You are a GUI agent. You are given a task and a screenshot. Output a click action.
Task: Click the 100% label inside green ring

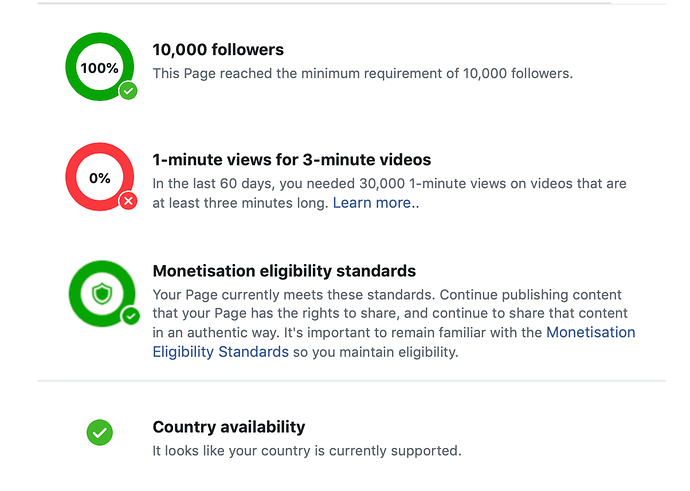(99, 68)
